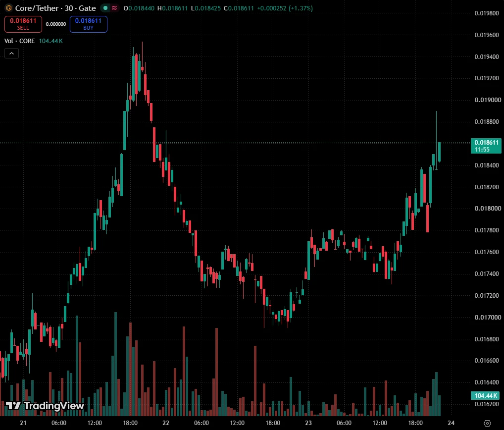The width and height of the screenshot is (504, 430).
Task: Click the low value L0.018425
Action: (x=206, y=8)
